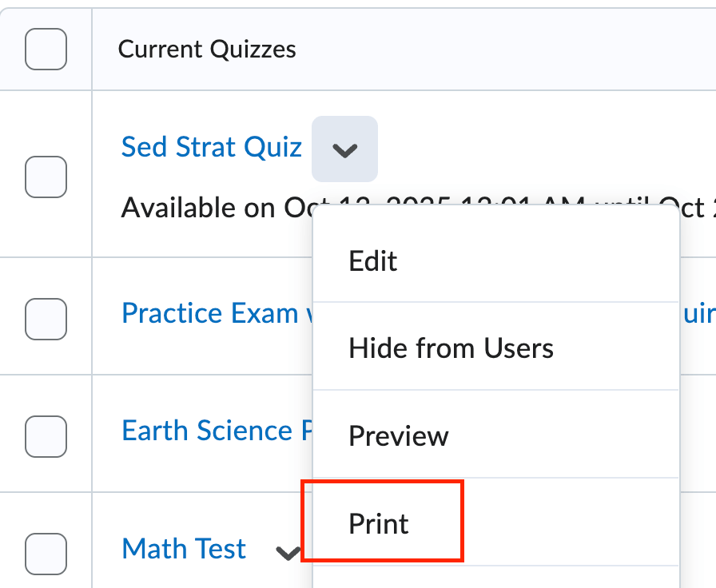This screenshot has width=716, height=588.
Task: Click the red-highlighted Print option
Action: pos(378,522)
